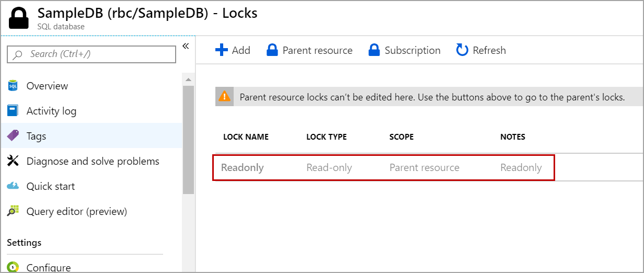Click the Query editor icon
The width and height of the screenshot is (644, 273).
click(13, 211)
